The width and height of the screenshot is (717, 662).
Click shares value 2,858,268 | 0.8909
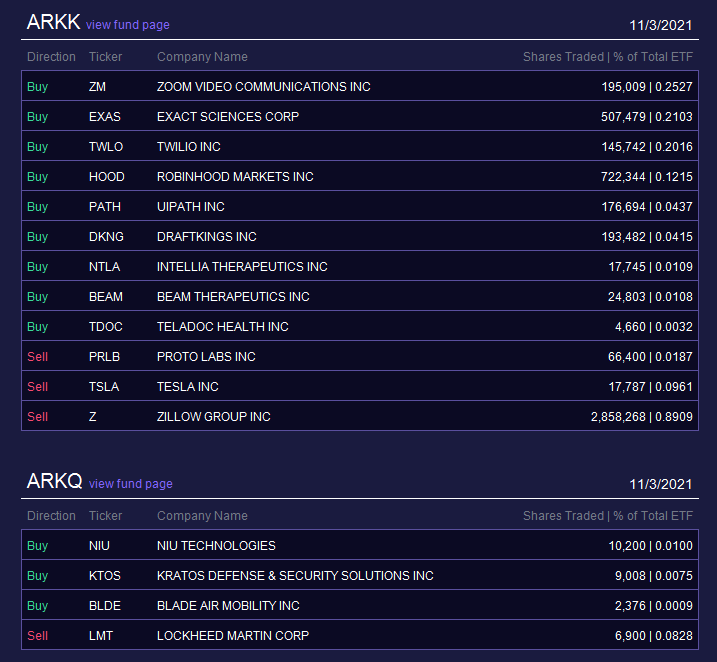(x=642, y=417)
